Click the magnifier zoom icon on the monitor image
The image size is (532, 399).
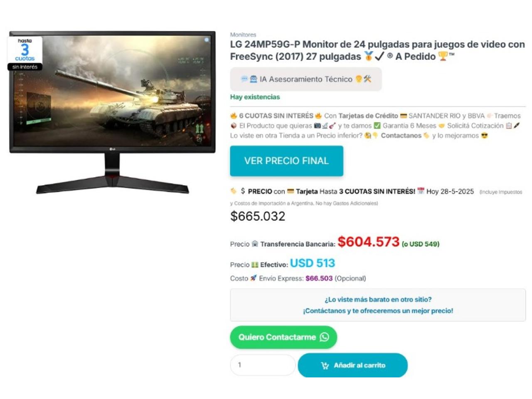207,40
